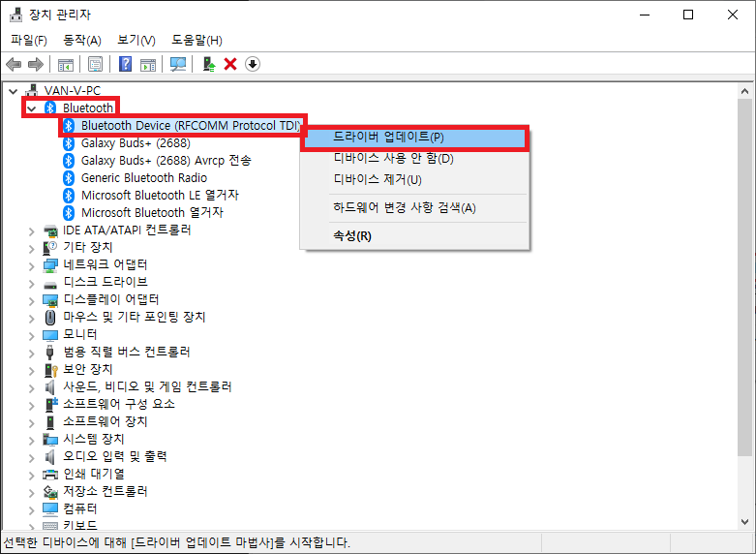Image resolution: width=756 pixels, height=554 pixels.
Task: Select Microsoft Bluetooth LE 열거자
Action: 160,195
